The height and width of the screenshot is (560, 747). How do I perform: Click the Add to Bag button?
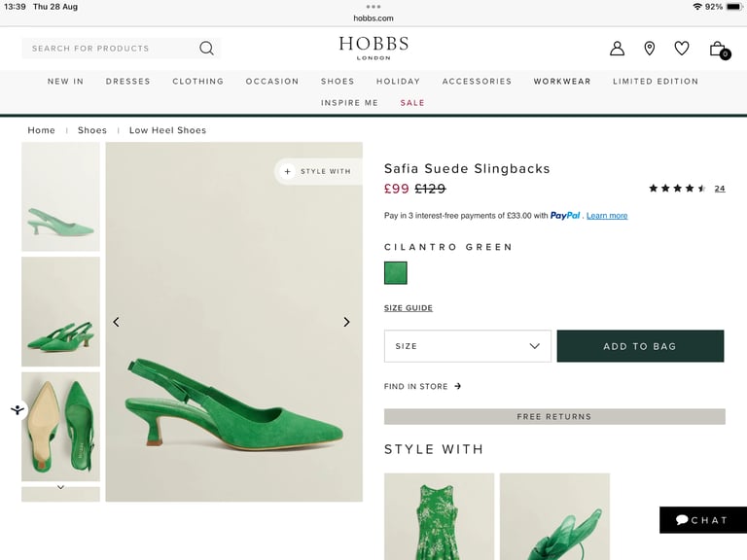click(x=640, y=346)
